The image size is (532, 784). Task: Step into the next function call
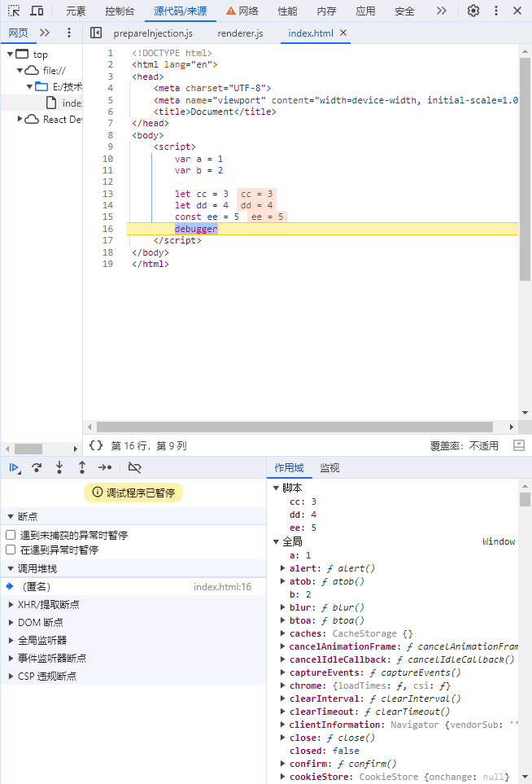point(59,467)
